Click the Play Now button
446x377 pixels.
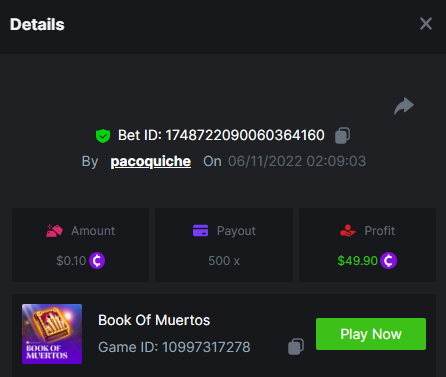point(371,334)
